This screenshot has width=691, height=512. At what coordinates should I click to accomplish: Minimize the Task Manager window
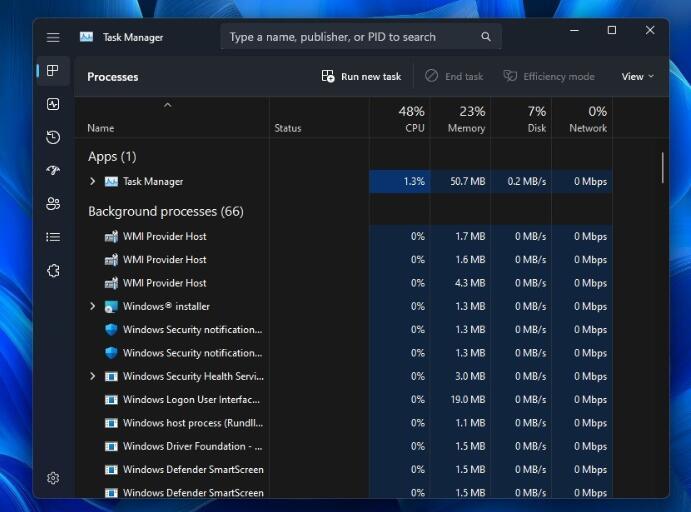point(574,30)
